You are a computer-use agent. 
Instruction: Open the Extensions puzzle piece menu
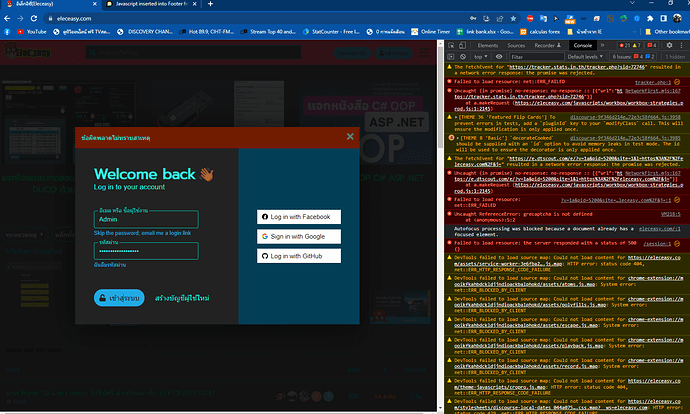point(650,18)
